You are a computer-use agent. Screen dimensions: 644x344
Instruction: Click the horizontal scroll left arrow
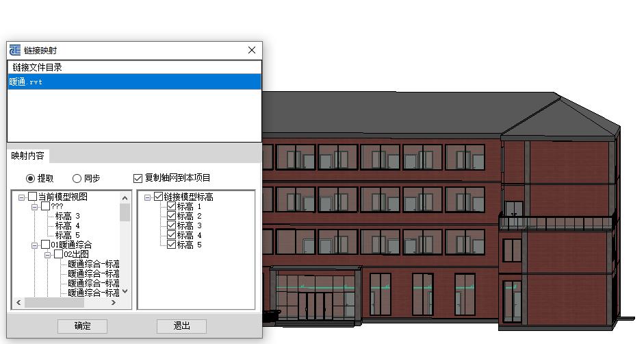pyautogui.click(x=18, y=302)
